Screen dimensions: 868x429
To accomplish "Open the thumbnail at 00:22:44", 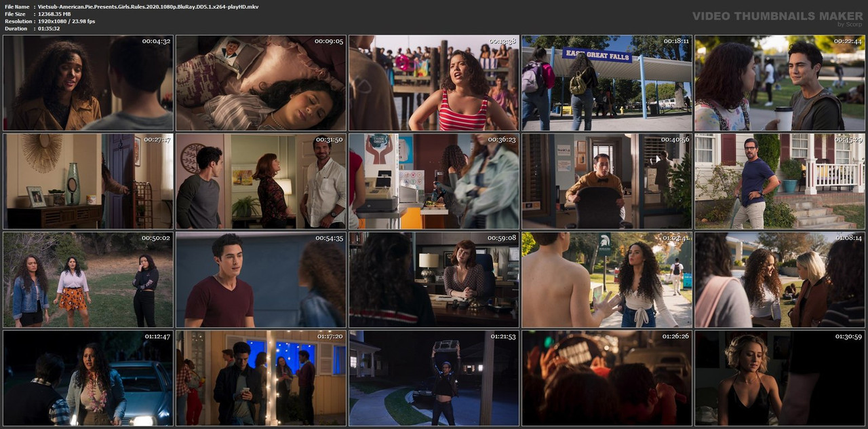I will [780, 83].
